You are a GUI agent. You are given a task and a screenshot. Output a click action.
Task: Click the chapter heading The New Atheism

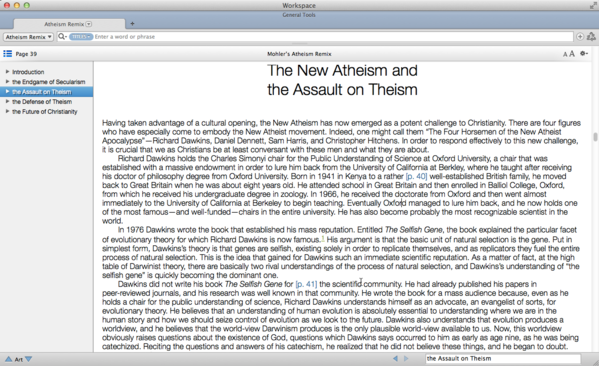pyautogui.click(x=342, y=80)
